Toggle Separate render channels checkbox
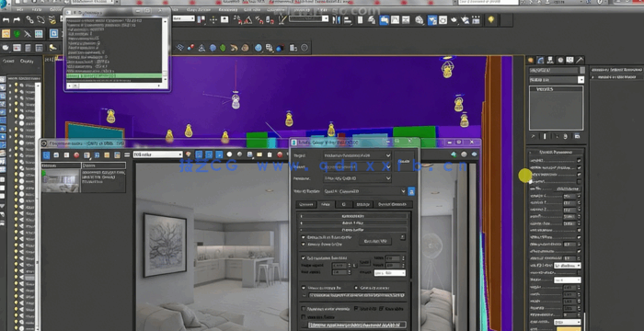The image size is (644, 331). [304, 308]
